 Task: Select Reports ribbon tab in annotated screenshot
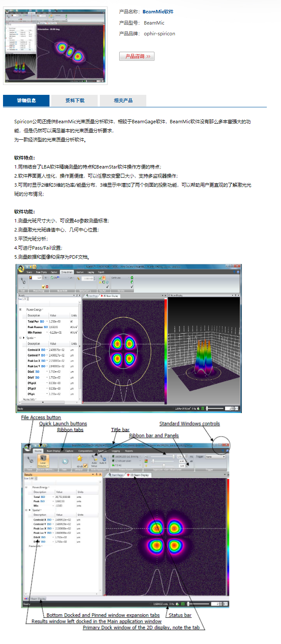(129, 451)
